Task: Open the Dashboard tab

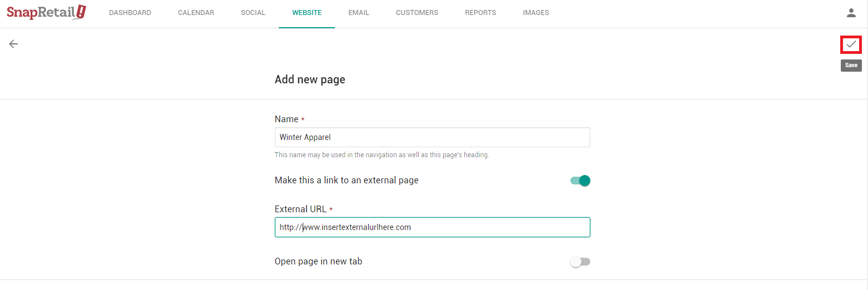Action: click(130, 13)
